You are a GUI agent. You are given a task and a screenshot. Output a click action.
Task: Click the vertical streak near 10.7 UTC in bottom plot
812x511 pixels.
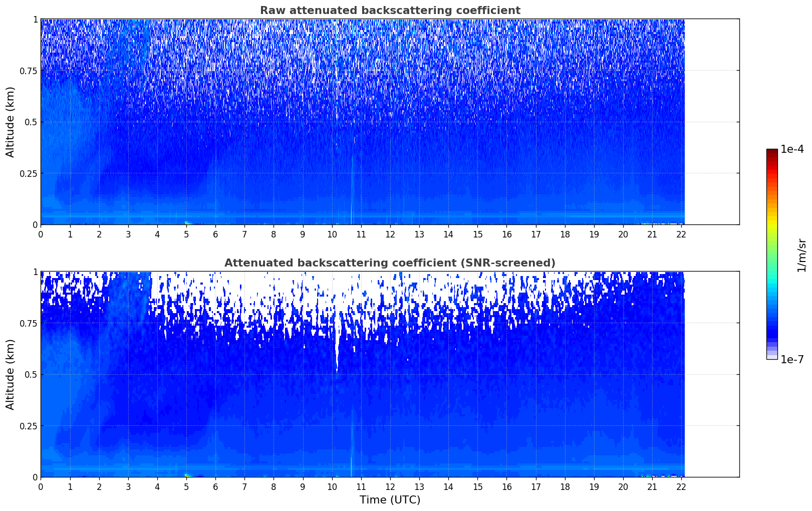(352, 441)
